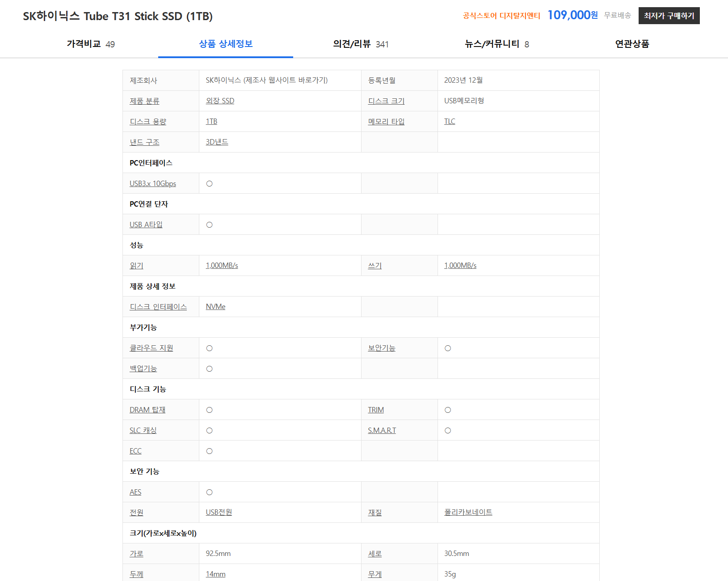Screen dimensions: 728x581
Task: Click the 무료배송 shipping text
Action: [x=618, y=15]
